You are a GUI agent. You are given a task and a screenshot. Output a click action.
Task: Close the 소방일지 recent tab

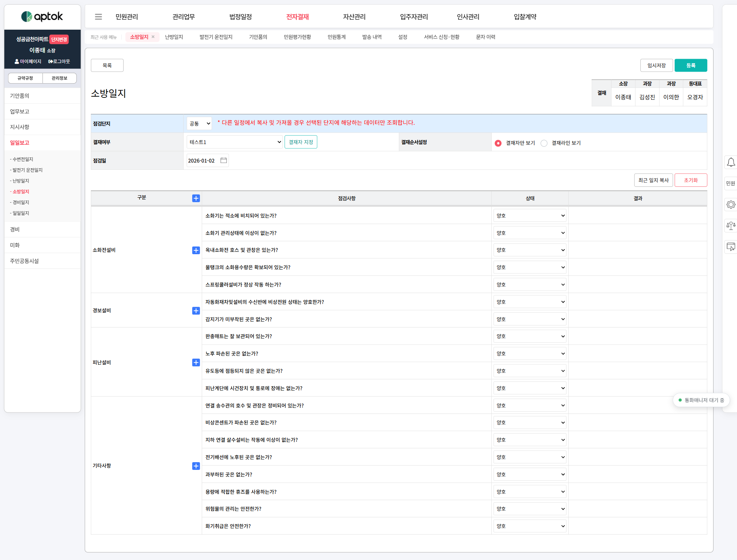(153, 37)
